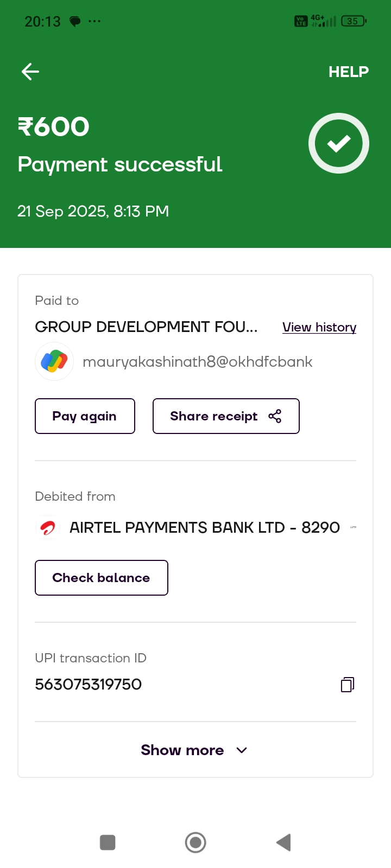Tap the Android recent apps square button
391x868 pixels.
[x=108, y=843]
